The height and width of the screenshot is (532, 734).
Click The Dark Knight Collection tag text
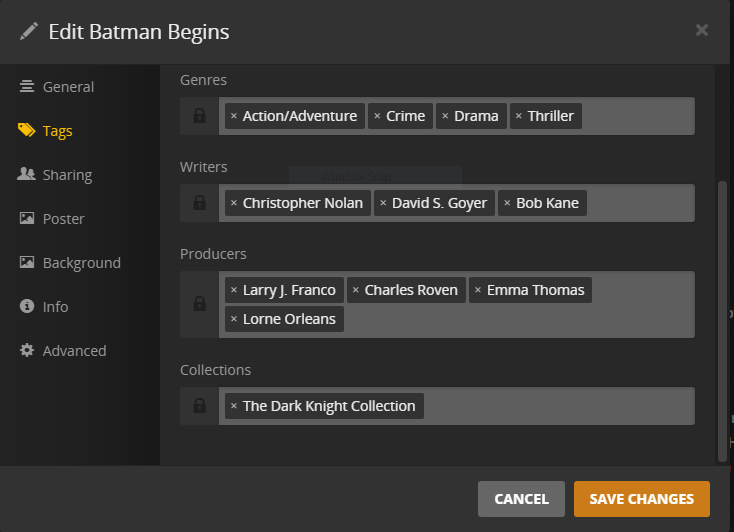329,406
